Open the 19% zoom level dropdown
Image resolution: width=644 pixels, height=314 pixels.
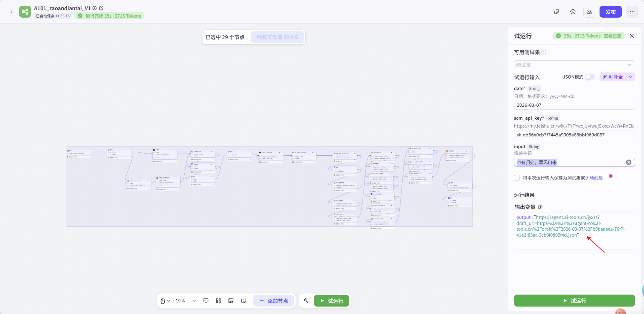point(186,301)
